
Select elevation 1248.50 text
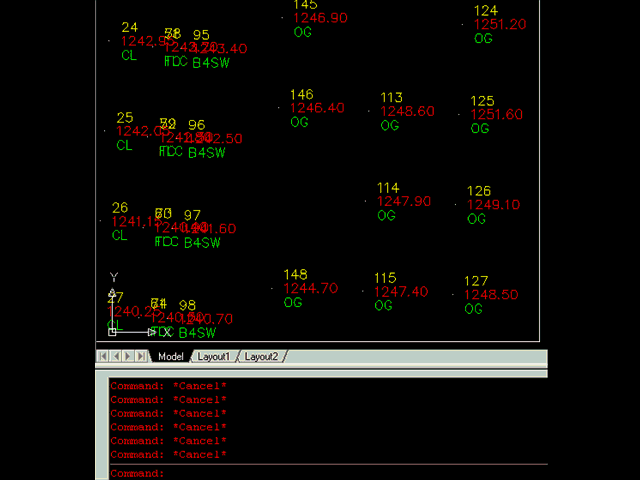(x=491, y=295)
